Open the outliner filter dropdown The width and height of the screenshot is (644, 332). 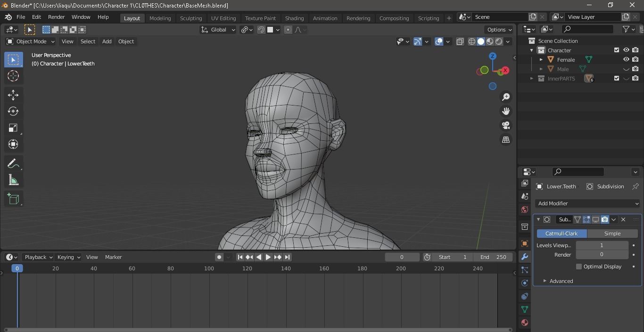629,29
